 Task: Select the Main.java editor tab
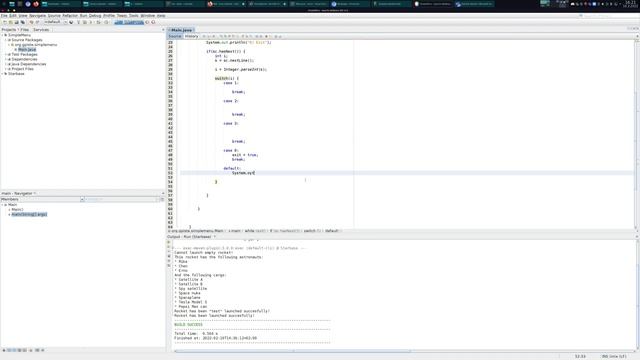[x=181, y=30]
